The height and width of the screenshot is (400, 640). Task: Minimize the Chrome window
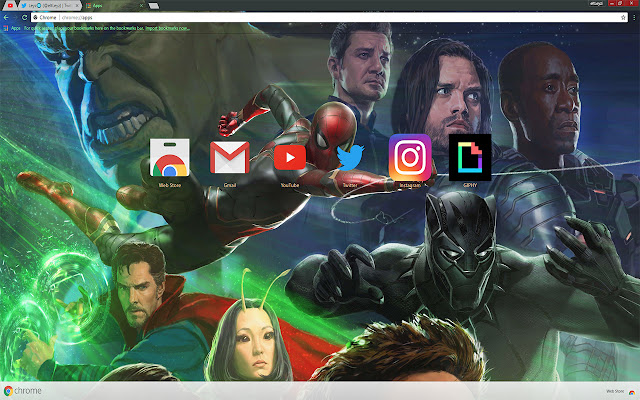tap(612, 3)
